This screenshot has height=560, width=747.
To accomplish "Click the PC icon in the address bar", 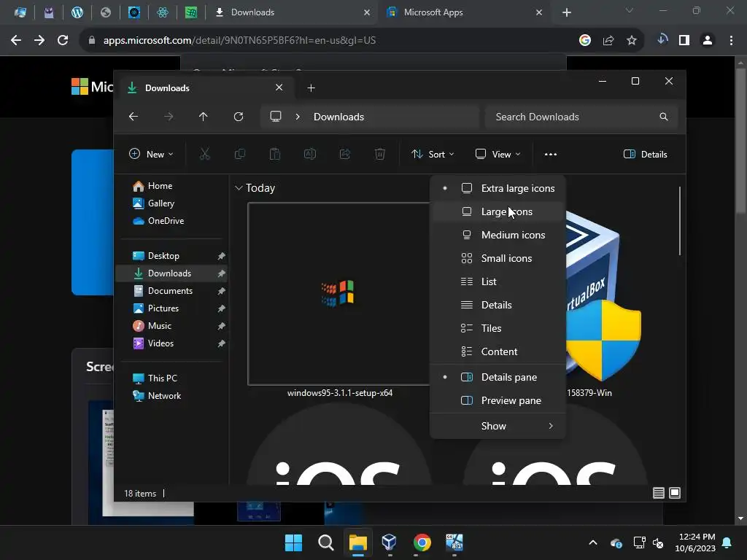I will (x=276, y=117).
